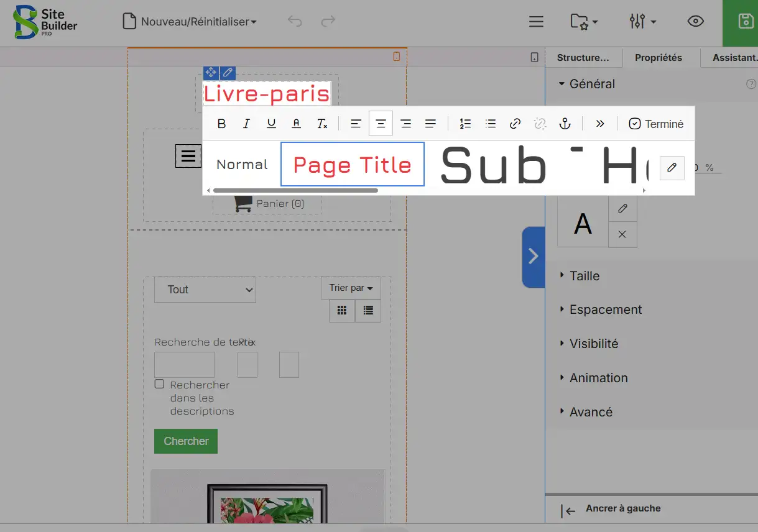Select the Page Title style
Viewport: 758px width, 532px height.
[353, 164]
